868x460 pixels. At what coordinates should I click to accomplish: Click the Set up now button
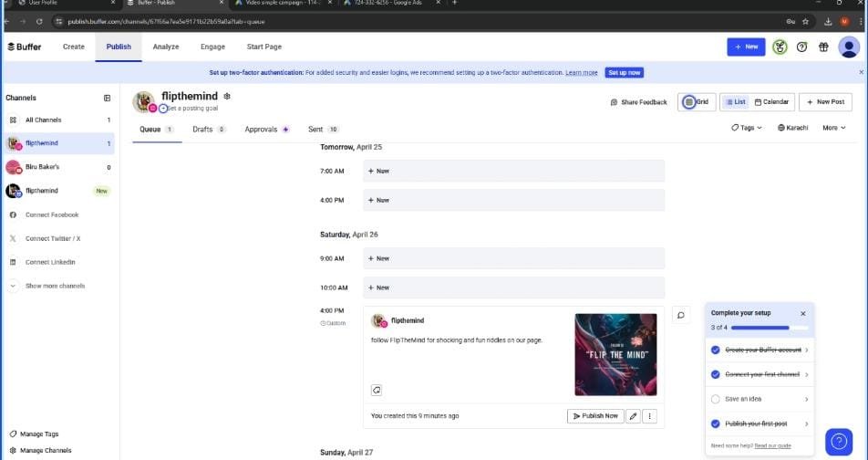(625, 72)
